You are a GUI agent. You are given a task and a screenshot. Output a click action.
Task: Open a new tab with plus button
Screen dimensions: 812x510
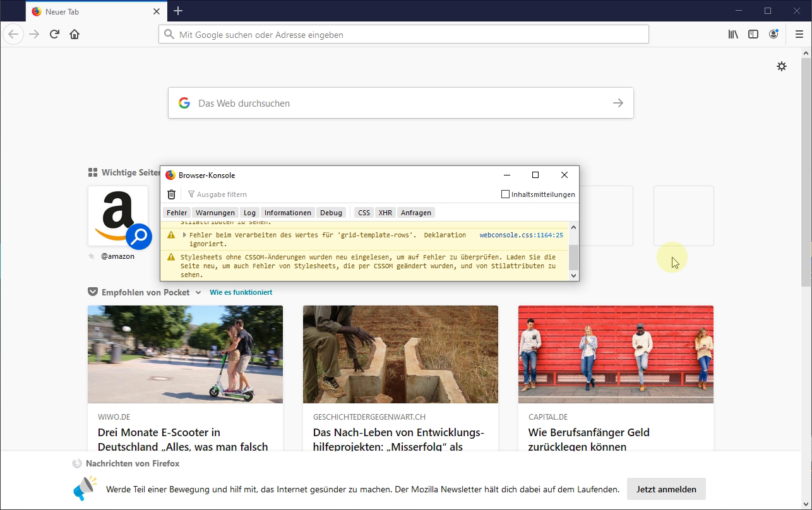click(178, 11)
